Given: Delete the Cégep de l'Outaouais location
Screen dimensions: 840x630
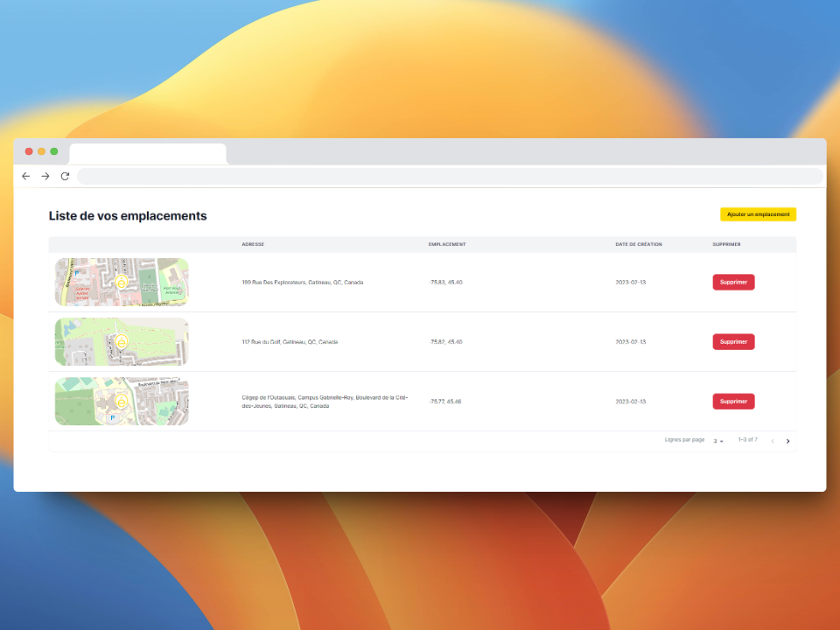Looking at the screenshot, I should coord(733,401).
